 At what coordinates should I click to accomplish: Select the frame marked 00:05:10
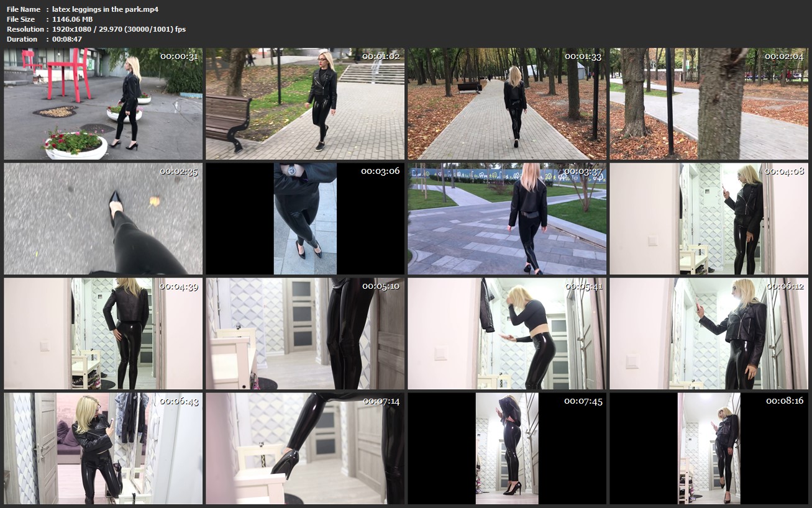[x=305, y=333]
